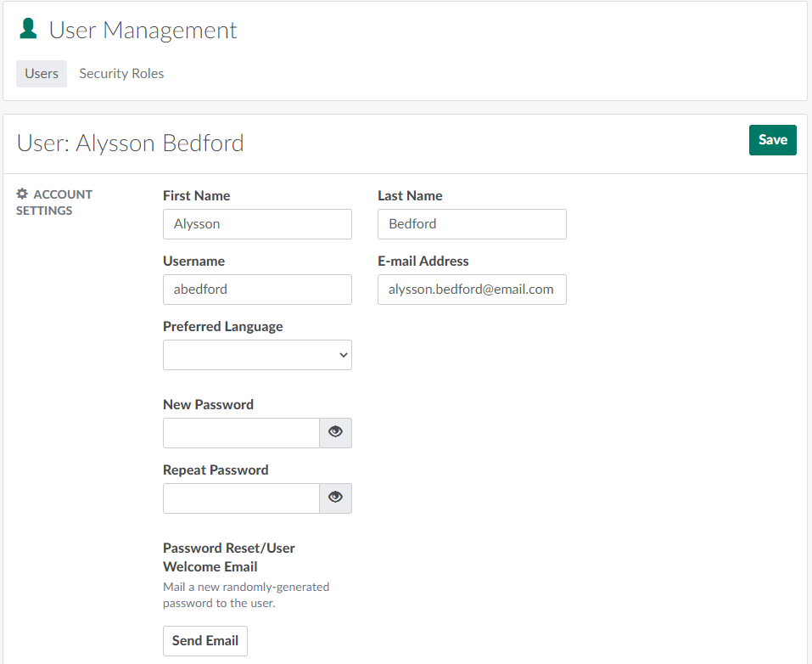Click the Account Settings gear icon

(22, 194)
